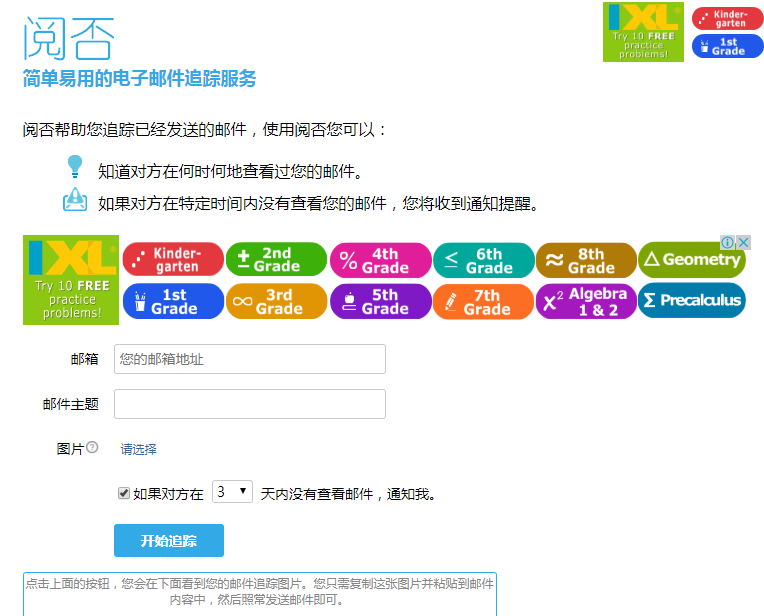Click the help question mark next to 图片
The width and height of the screenshot is (764, 616).
[x=92, y=447]
